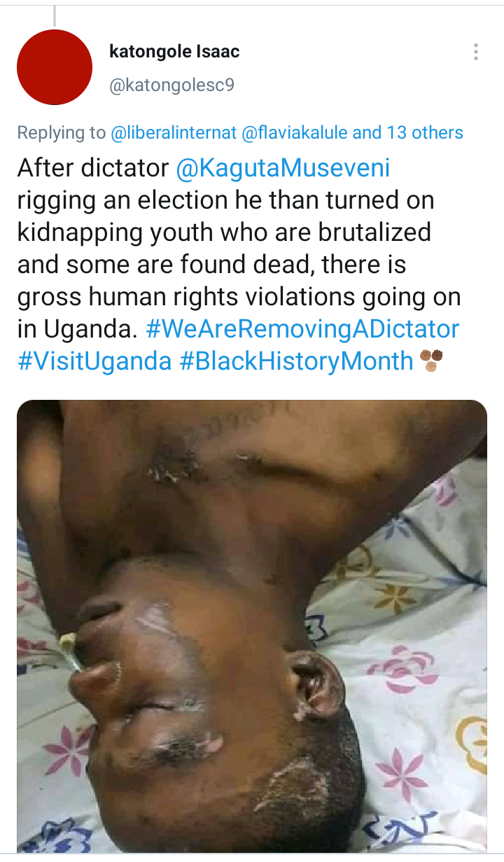The image size is (504, 862).
Task: Open the three-dot more options menu
Action: click(x=476, y=52)
